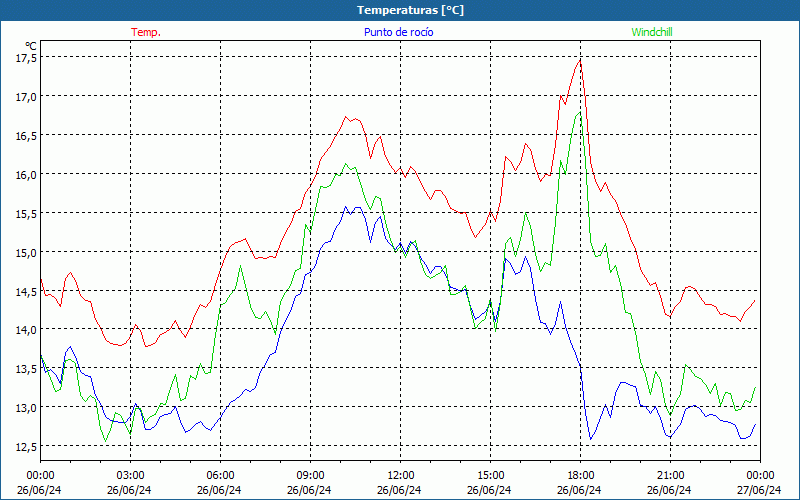
Task: Click the 27/06/24 date label
Action: tap(759, 490)
